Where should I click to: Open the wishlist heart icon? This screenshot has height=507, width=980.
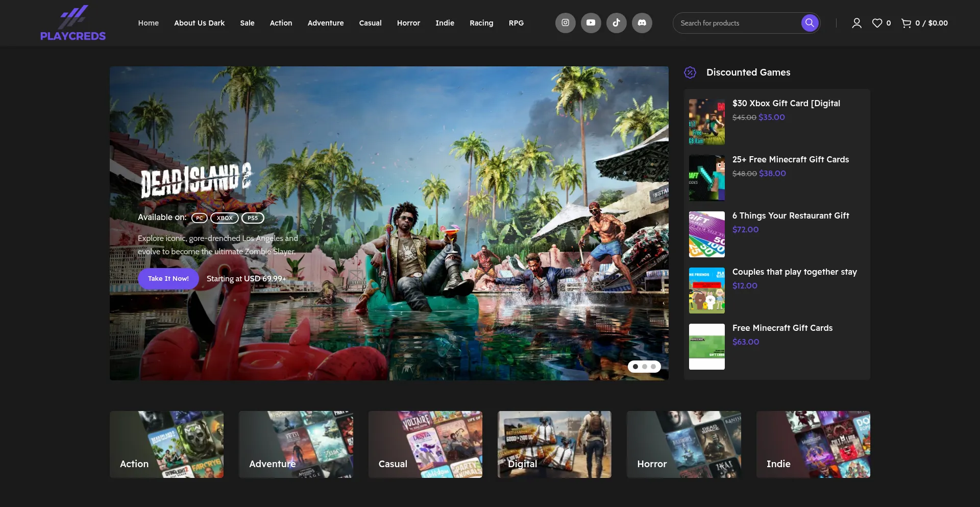877,23
